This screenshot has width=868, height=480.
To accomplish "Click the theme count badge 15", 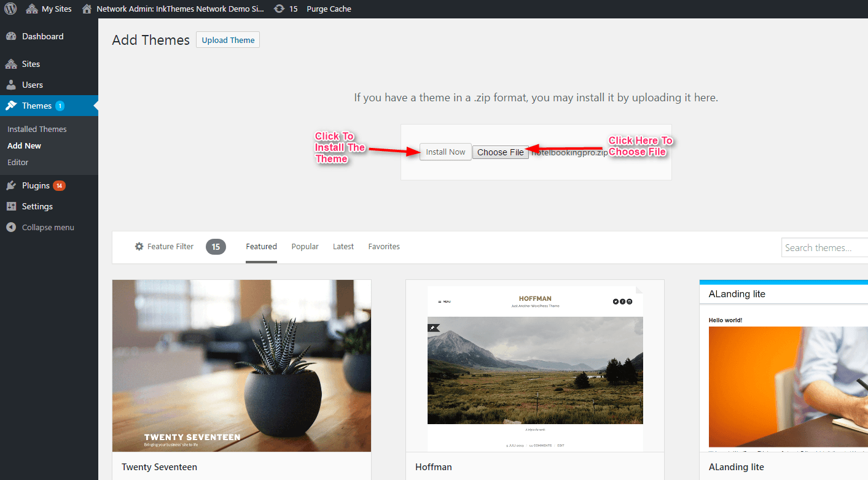I will pyautogui.click(x=216, y=247).
